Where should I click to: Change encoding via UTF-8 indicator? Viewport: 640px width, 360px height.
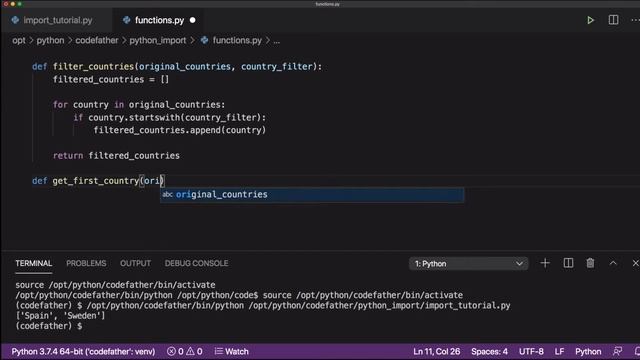(531, 351)
